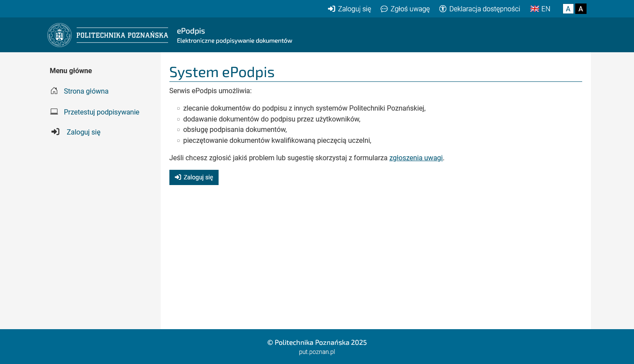Click the login arrow icon in top bar
The image size is (634, 364).
(331, 9)
